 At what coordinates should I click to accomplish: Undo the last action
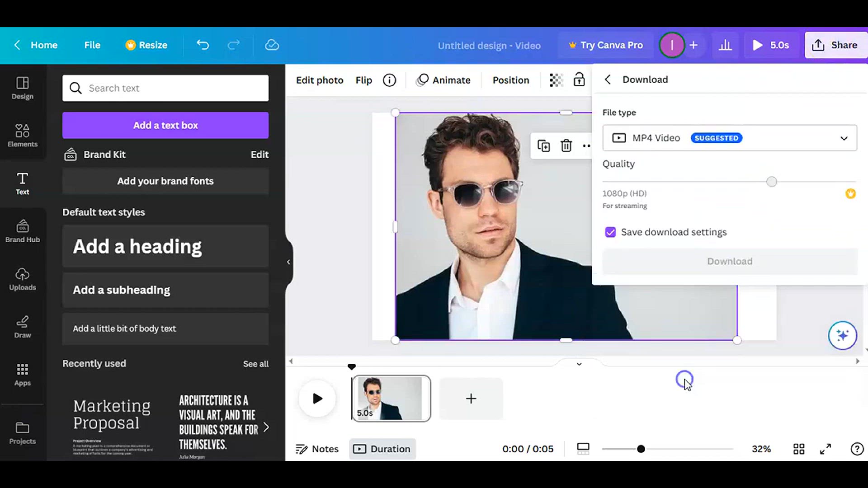pos(203,45)
